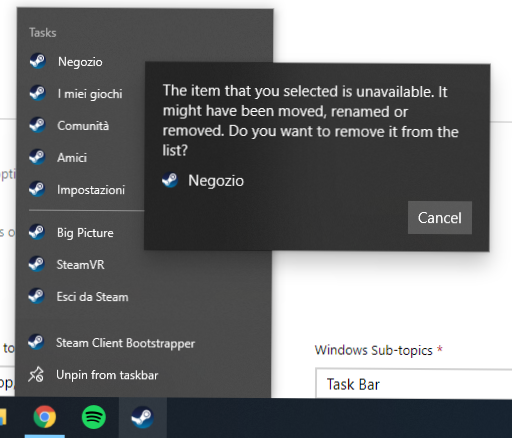This screenshot has width=512, height=438.
Task: Click Steam icon beside Negozio in Tasks list
Action: (x=37, y=61)
